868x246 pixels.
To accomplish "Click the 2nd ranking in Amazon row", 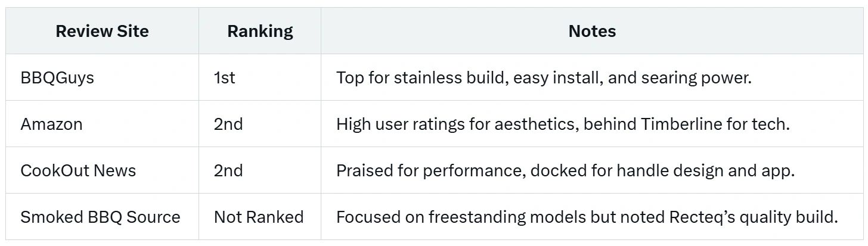I will click(228, 124).
